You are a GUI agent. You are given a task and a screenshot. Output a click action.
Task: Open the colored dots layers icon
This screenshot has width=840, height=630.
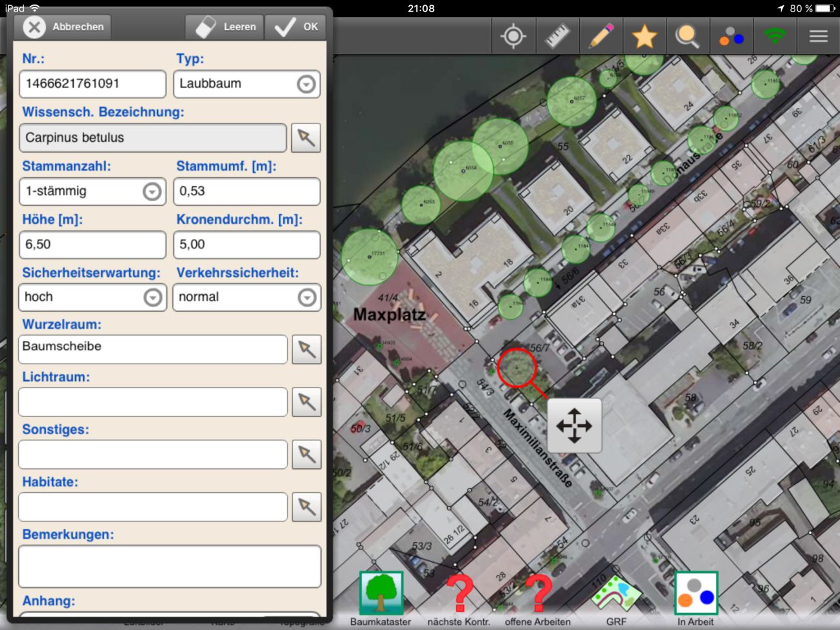(731, 36)
